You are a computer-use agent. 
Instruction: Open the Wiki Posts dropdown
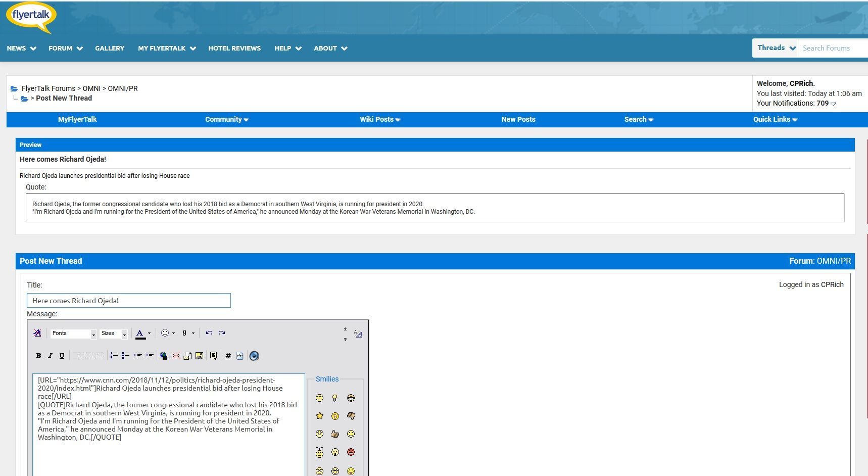(x=380, y=120)
